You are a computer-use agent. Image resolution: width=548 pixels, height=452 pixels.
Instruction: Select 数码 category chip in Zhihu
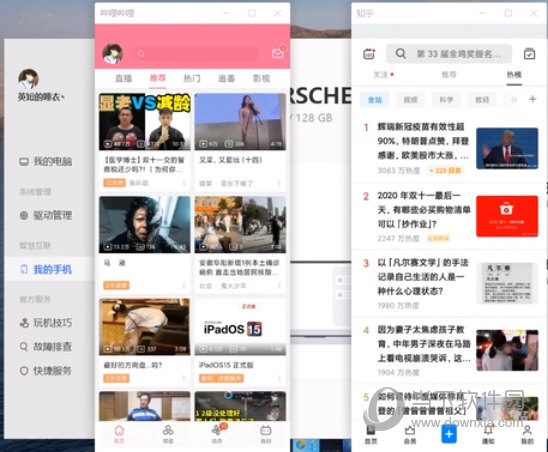pyautogui.click(x=482, y=100)
